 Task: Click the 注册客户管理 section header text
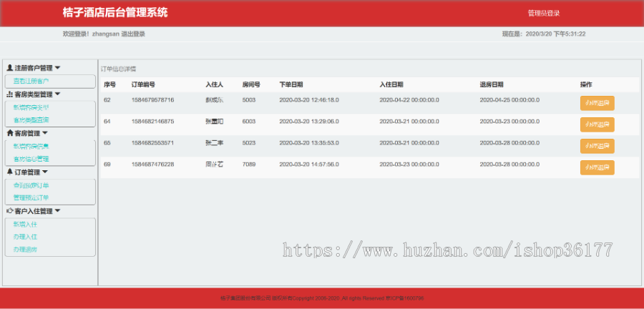tap(34, 68)
